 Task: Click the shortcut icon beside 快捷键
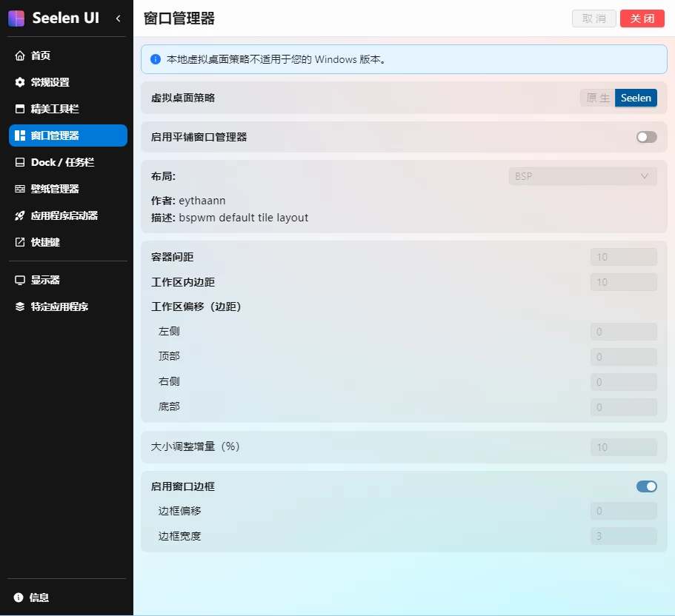[x=20, y=242]
